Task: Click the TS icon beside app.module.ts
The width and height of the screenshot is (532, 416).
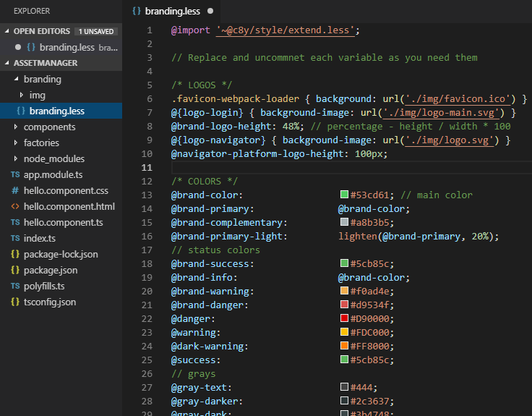Action: (x=15, y=175)
